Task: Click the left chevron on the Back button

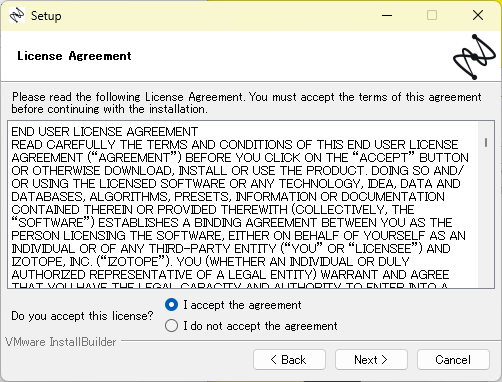Action: [274, 360]
